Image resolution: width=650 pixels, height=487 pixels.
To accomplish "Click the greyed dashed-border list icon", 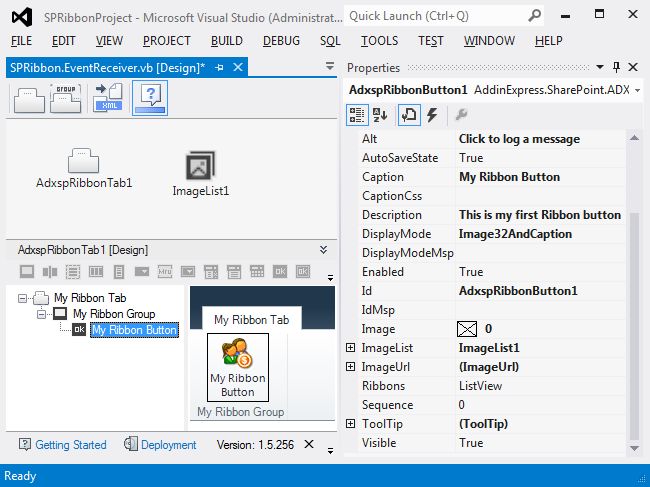I will (73, 272).
